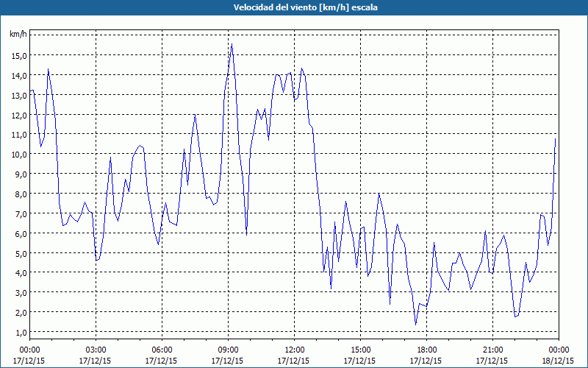The width and height of the screenshot is (588, 368).
Task: Click the 'km/h' unit label
Action: point(18,35)
